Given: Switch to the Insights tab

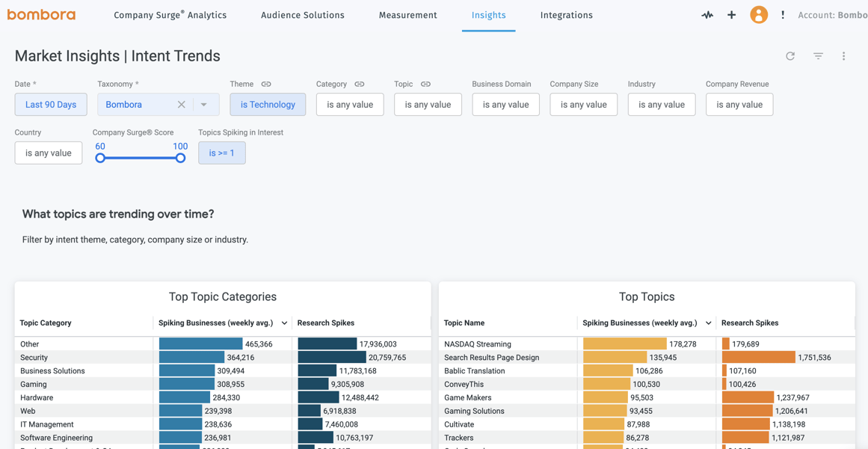Looking at the screenshot, I should click(x=488, y=14).
